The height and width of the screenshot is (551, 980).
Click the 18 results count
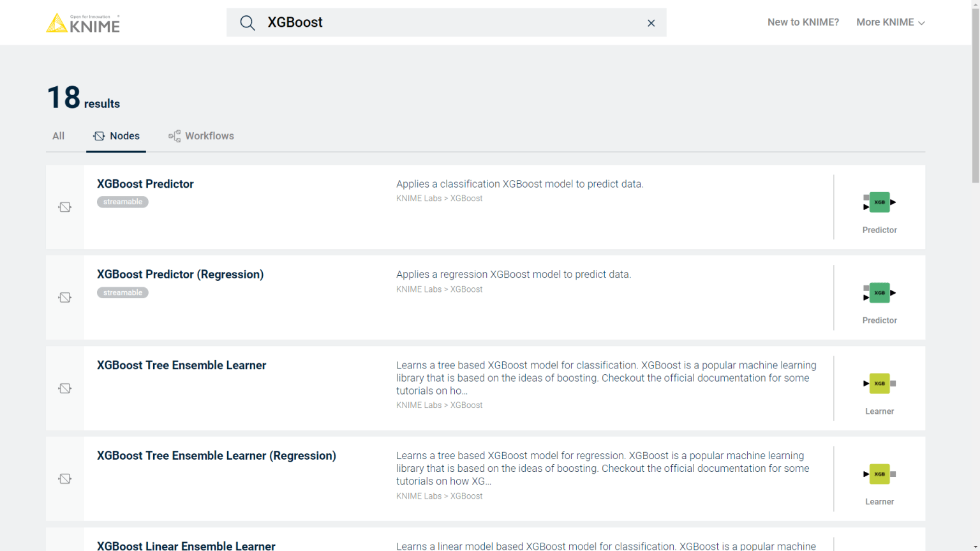(84, 98)
